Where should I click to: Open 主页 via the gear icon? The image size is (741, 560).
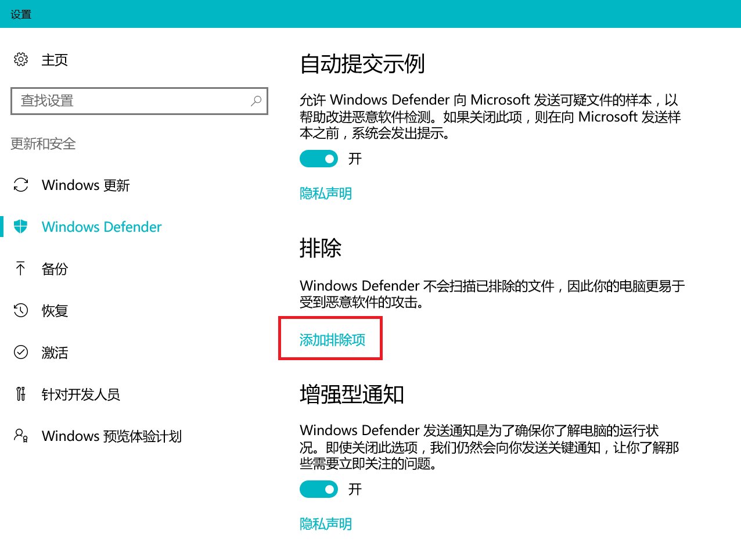pyautogui.click(x=21, y=59)
